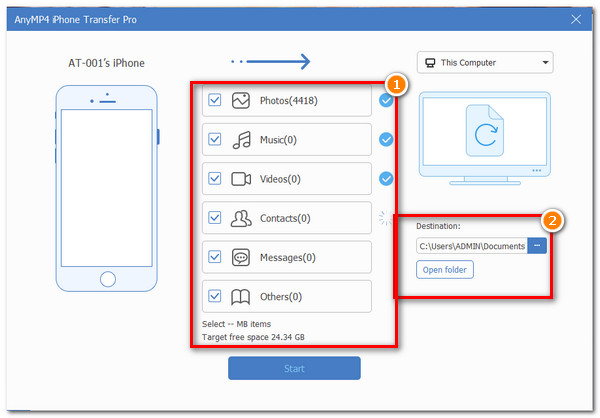Viewport: 600px width, 418px height.
Task: Close the iPhone Transfer Pro window
Action: click(575, 17)
